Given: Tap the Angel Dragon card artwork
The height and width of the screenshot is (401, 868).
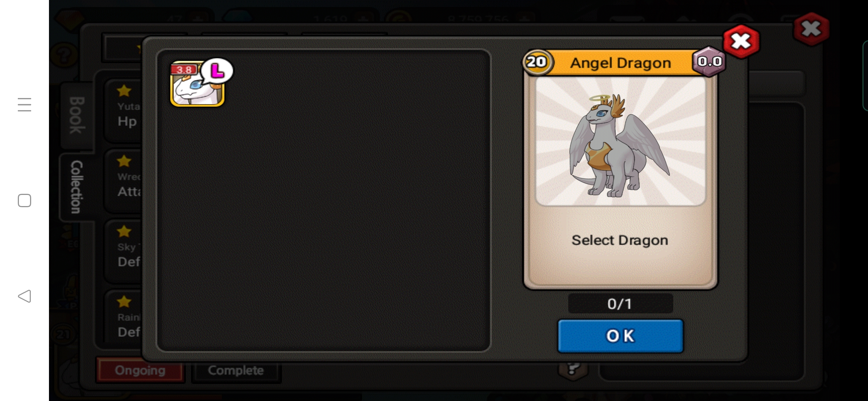Looking at the screenshot, I should click(x=620, y=141).
